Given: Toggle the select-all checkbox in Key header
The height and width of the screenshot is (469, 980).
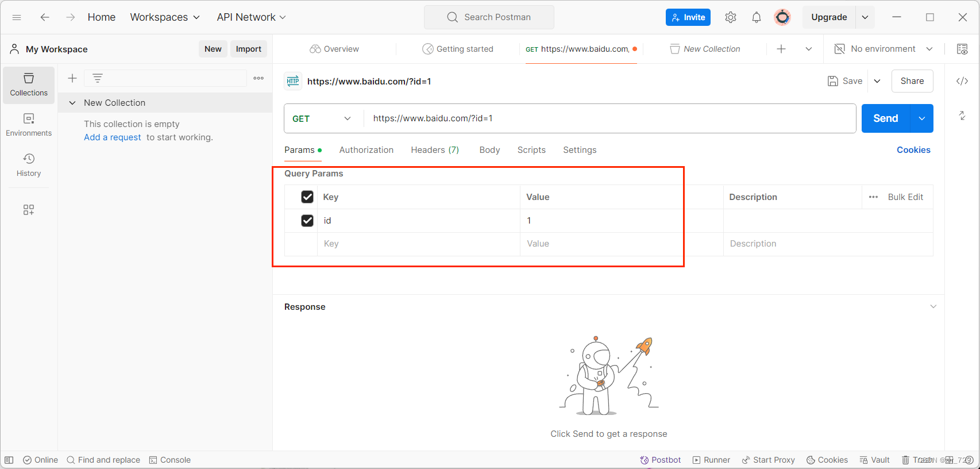Looking at the screenshot, I should (307, 197).
